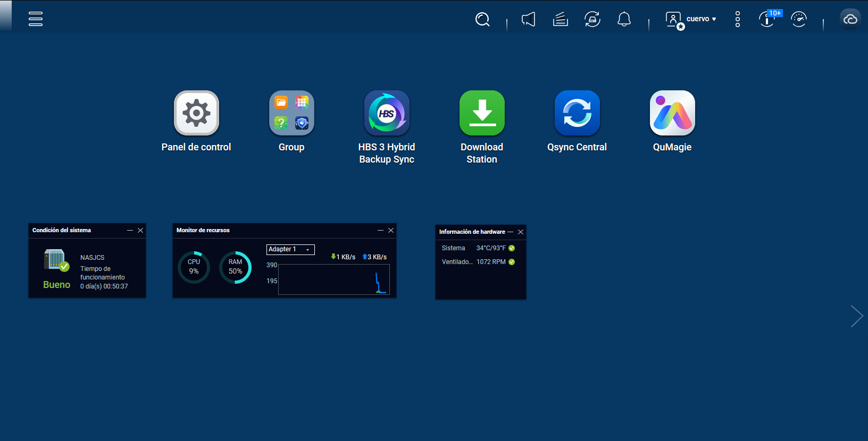Click the search magnifier icon
This screenshot has height=441, width=868.
(x=482, y=20)
